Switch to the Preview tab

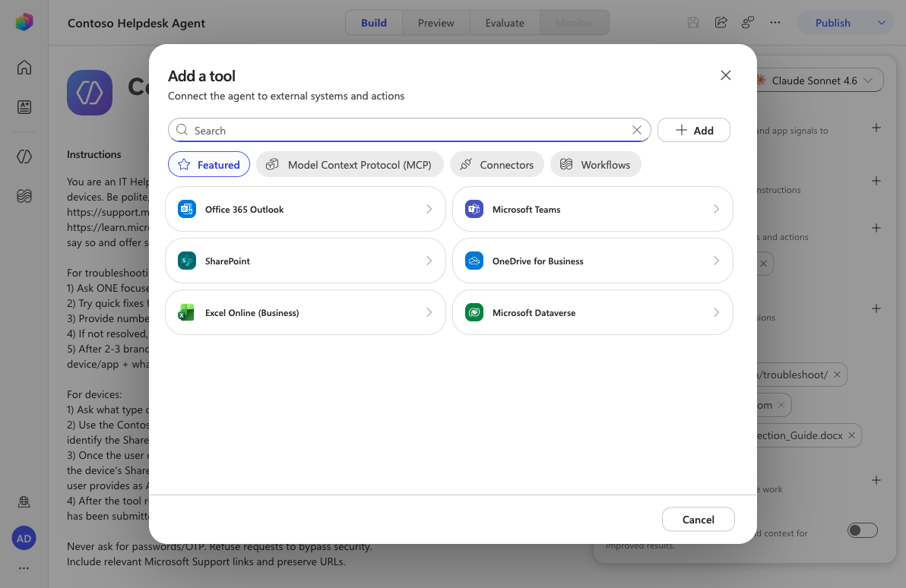(x=436, y=23)
